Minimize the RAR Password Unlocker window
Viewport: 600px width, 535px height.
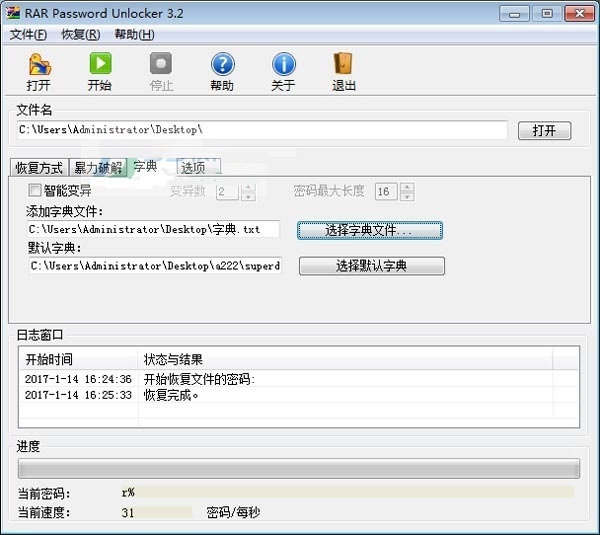pos(514,14)
